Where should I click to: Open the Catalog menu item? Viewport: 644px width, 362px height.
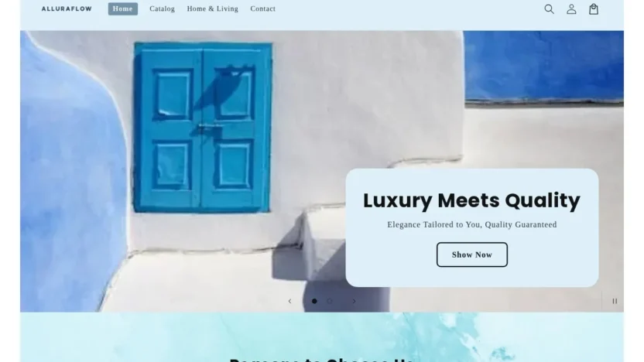pos(163,9)
